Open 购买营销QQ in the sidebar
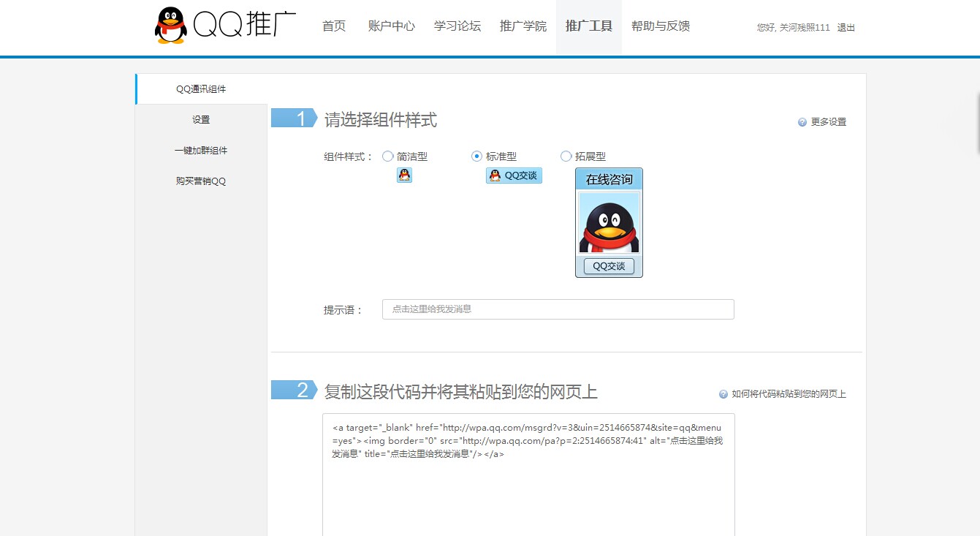The image size is (980, 536). (x=201, y=181)
